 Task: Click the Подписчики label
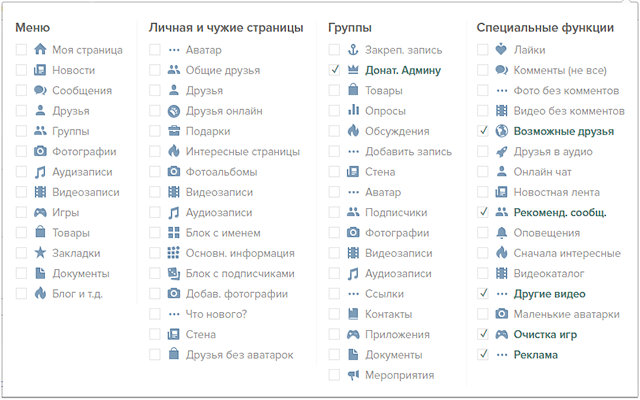pyautogui.click(x=396, y=212)
